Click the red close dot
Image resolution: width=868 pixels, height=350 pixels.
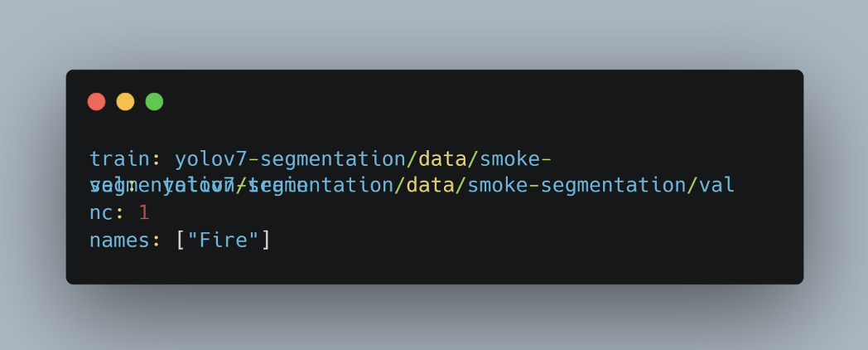pyautogui.click(x=96, y=102)
